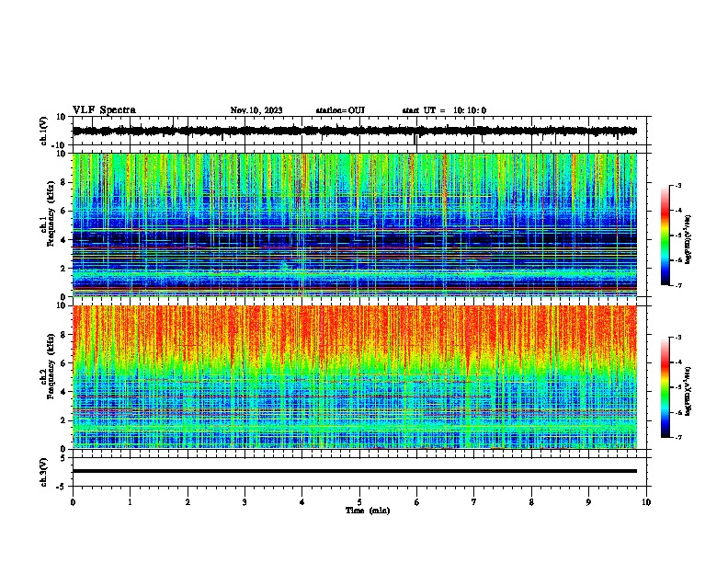The height and width of the screenshot is (563, 728).
Task: Click inside the ch.1 blue-green spectrogram panel
Action: tap(355, 224)
